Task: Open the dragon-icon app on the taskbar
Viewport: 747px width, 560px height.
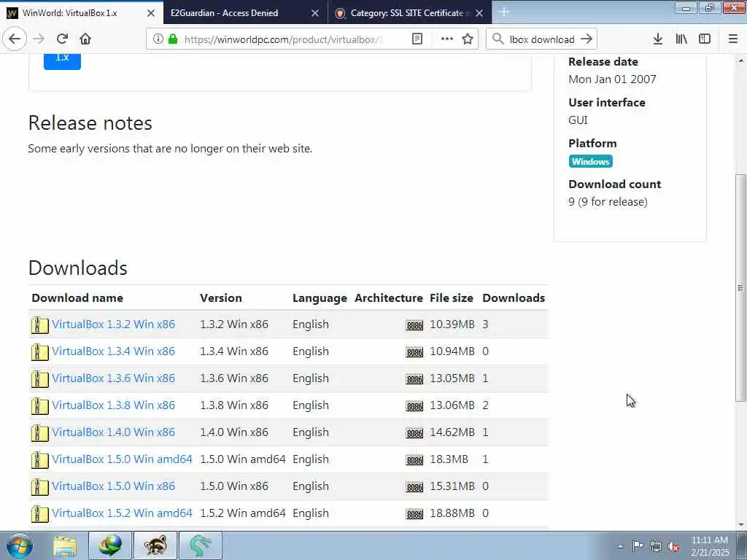Action: click(x=200, y=545)
